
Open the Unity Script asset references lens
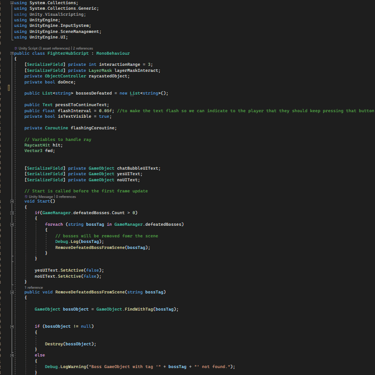click(42, 48)
